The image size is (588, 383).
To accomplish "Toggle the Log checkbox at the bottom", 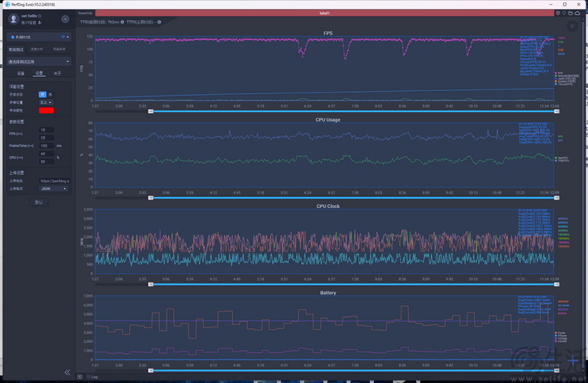I will coord(89,377).
